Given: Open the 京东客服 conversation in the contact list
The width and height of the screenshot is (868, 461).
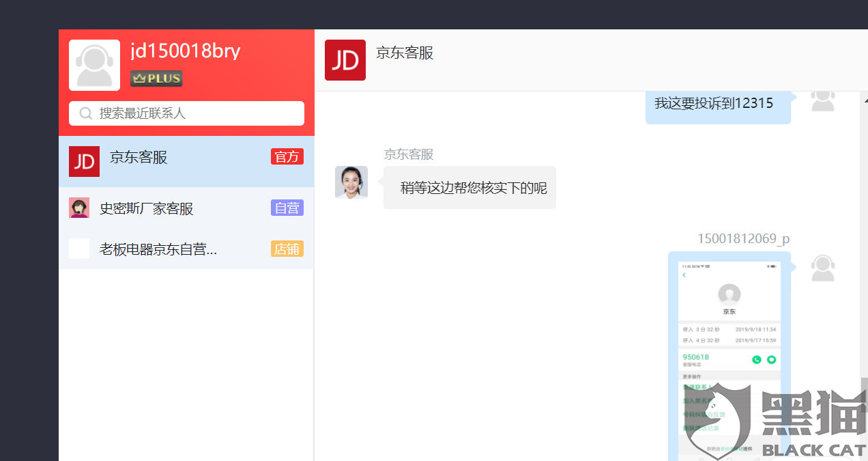Looking at the screenshot, I should (186, 161).
